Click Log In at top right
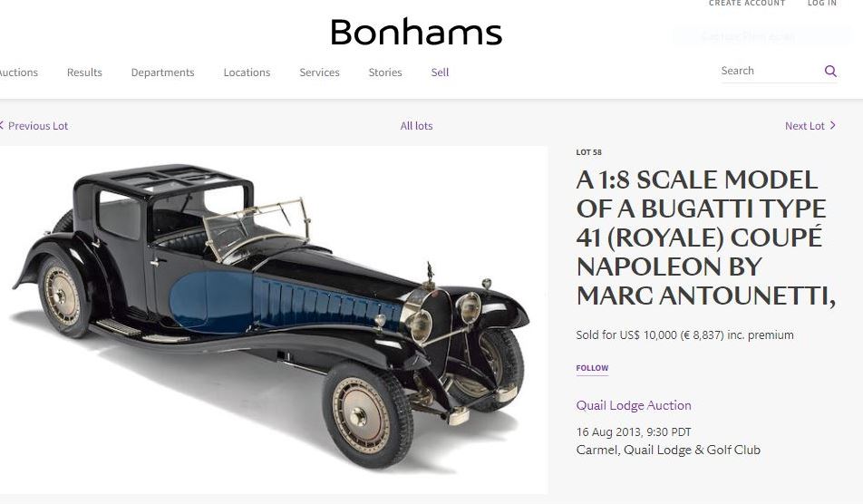The image size is (863, 504). click(x=821, y=4)
